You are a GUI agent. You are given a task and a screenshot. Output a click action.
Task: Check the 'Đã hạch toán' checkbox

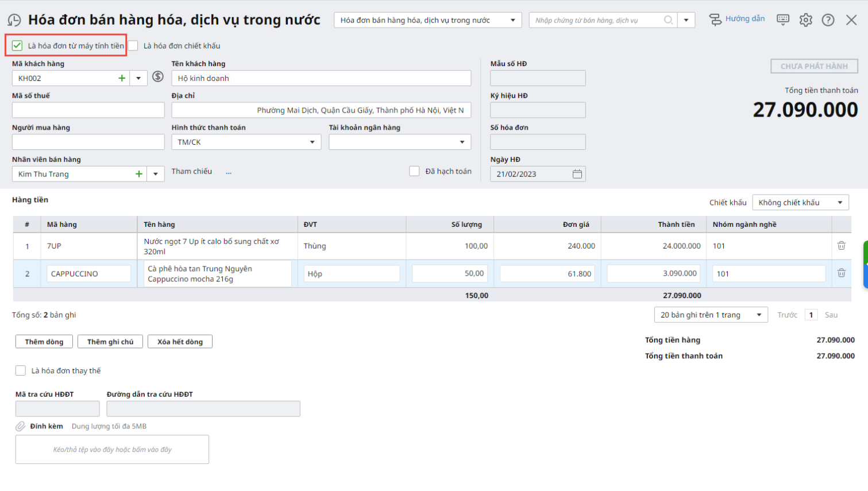pos(414,171)
